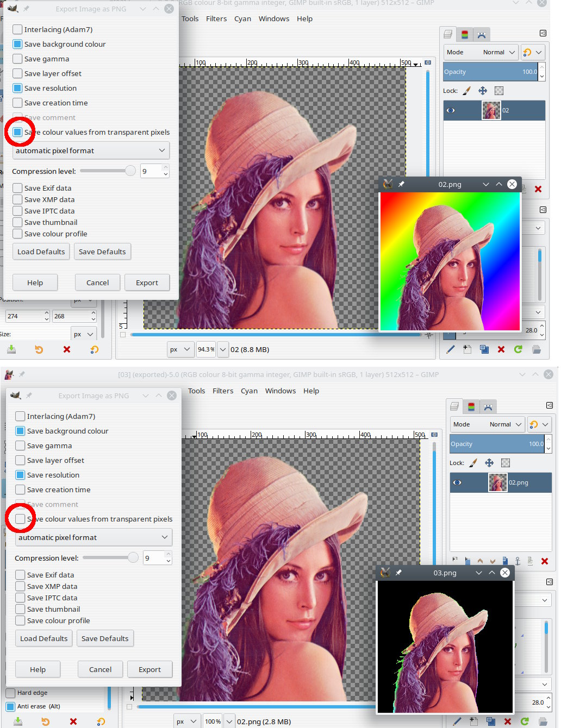561x728 pixels.
Task: Raise the 02.png layer with the up arrow
Action: tap(480, 561)
